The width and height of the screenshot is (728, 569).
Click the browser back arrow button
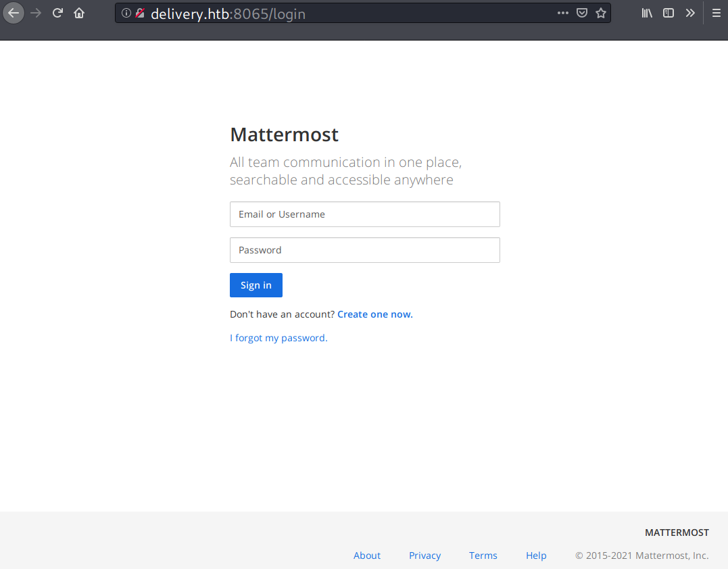pyautogui.click(x=14, y=13)
